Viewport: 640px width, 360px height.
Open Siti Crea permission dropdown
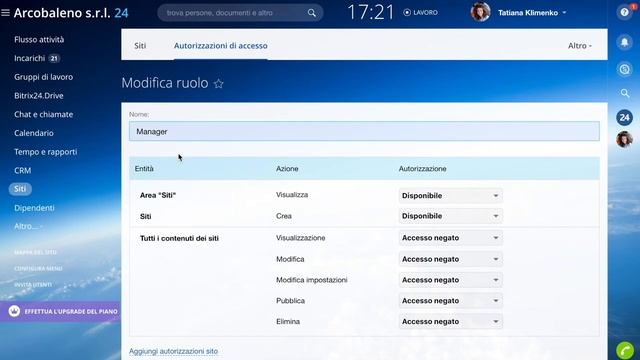[x=450, y=216]
